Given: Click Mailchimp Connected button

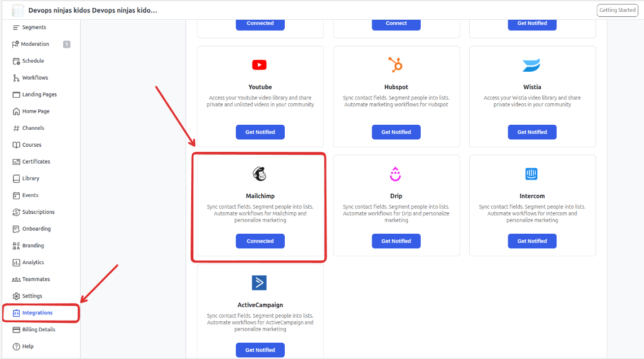Looking at the screenshot, I should 260,241.
